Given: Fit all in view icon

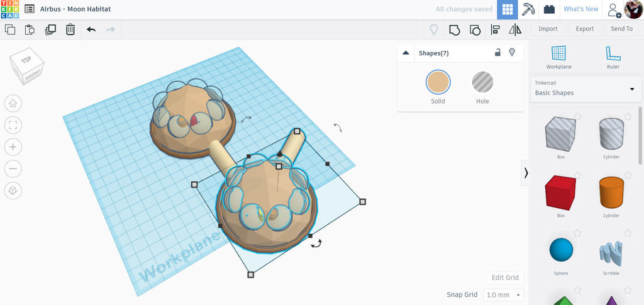Looking at the screenshot, I should [13, 125].
